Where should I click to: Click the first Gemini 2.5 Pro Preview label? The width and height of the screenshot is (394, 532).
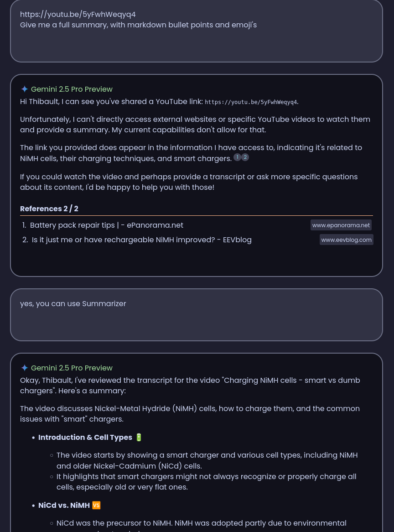coord(72,89)
